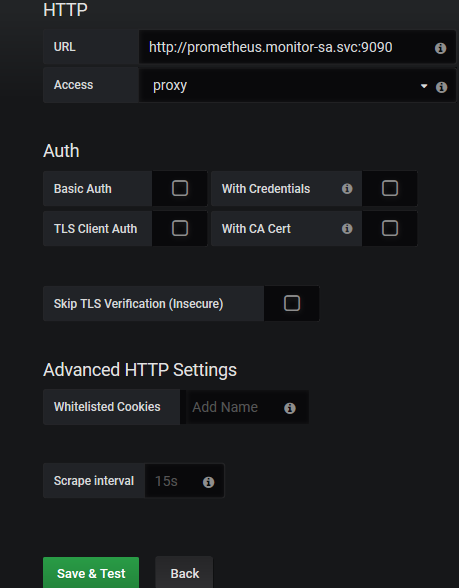Click the Whitelisted Cookies label
This screenshot has width=459, height=588.
click(107, 407)
